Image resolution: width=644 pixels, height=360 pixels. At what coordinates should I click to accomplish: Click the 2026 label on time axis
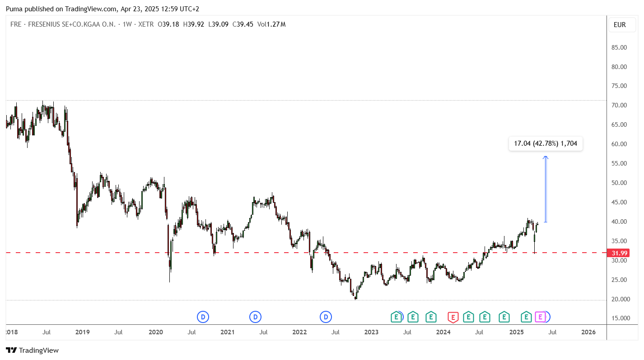click(588, 332)
